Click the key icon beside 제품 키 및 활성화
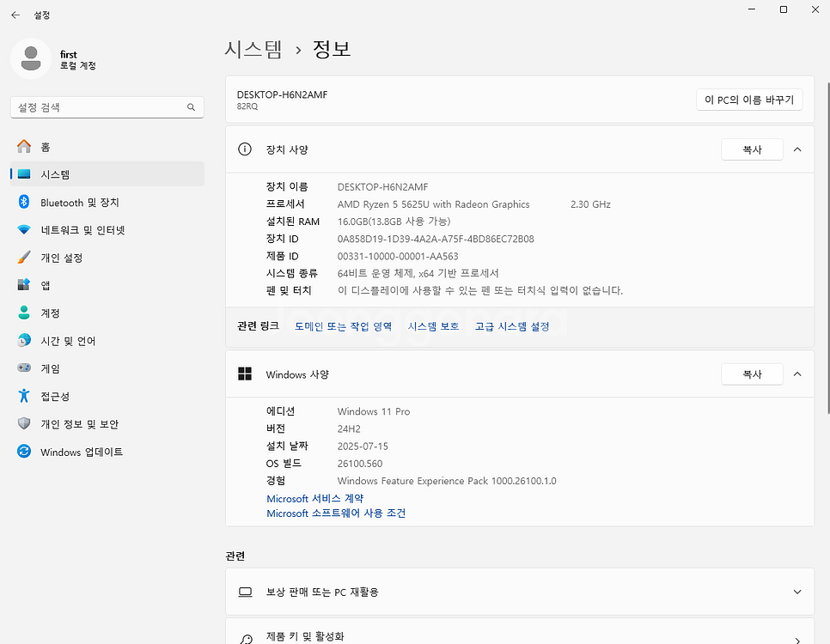830x644 pixels. [x=246, y=639]
